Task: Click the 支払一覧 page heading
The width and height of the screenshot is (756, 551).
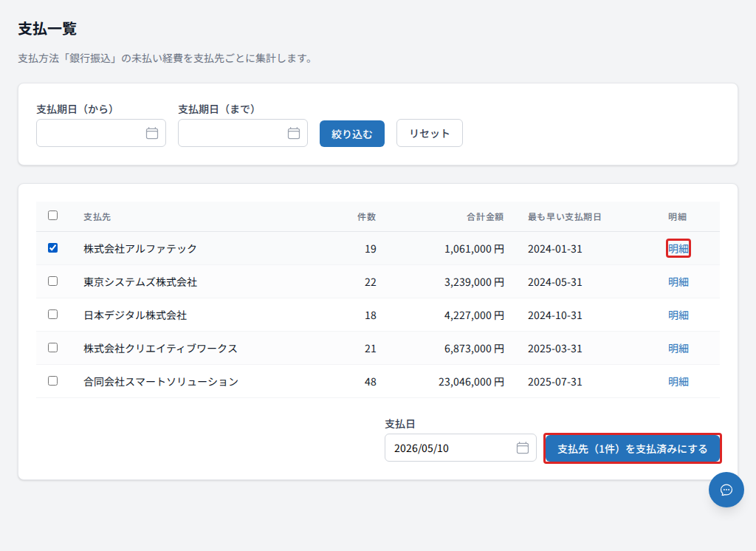Action: coord(47,29)
